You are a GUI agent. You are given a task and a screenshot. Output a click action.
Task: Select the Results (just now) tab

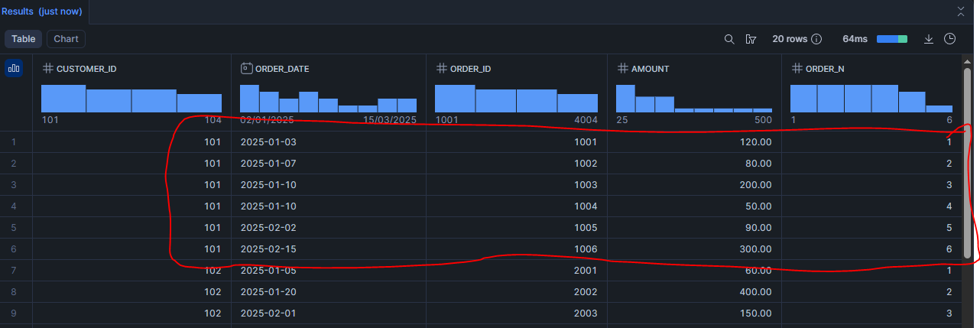41,11
